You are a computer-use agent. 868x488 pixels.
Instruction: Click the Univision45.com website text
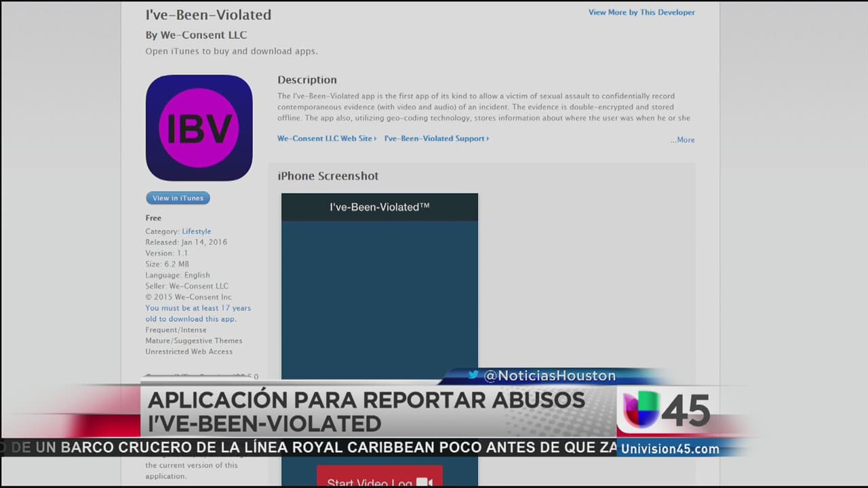pyautogui.click(x=669, y=449)
